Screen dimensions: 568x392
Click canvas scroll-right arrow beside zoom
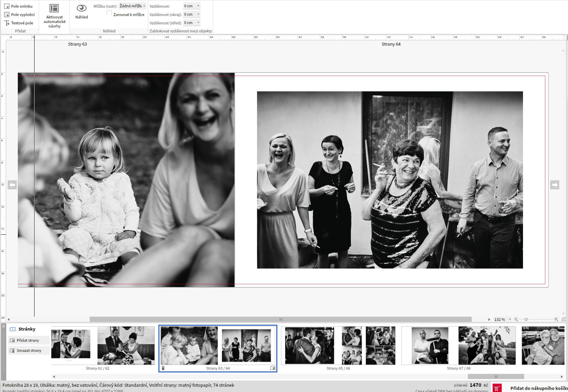click(489, 319)
